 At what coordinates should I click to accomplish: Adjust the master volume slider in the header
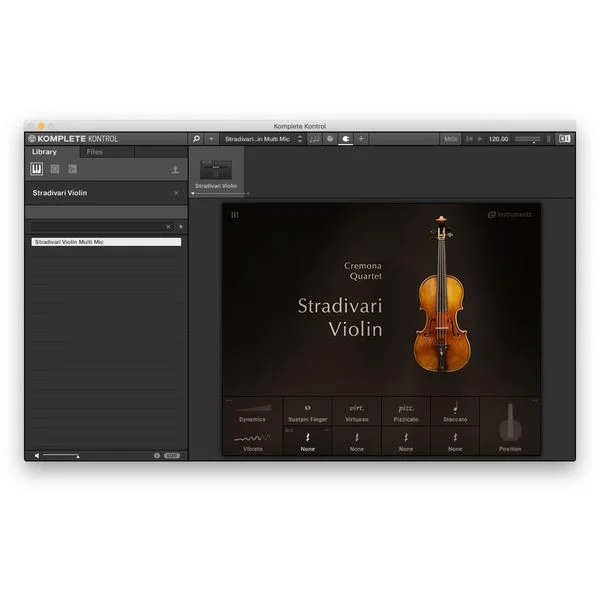[x=528, y=139]
